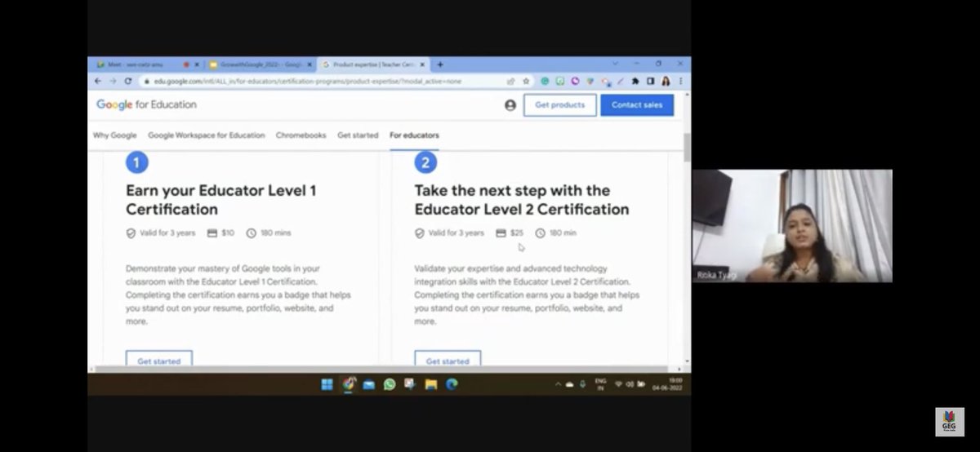980x452 pixels.
Task: Click the microphone icon in system tray
Action: pyautogui.click(x=582, y=384)
